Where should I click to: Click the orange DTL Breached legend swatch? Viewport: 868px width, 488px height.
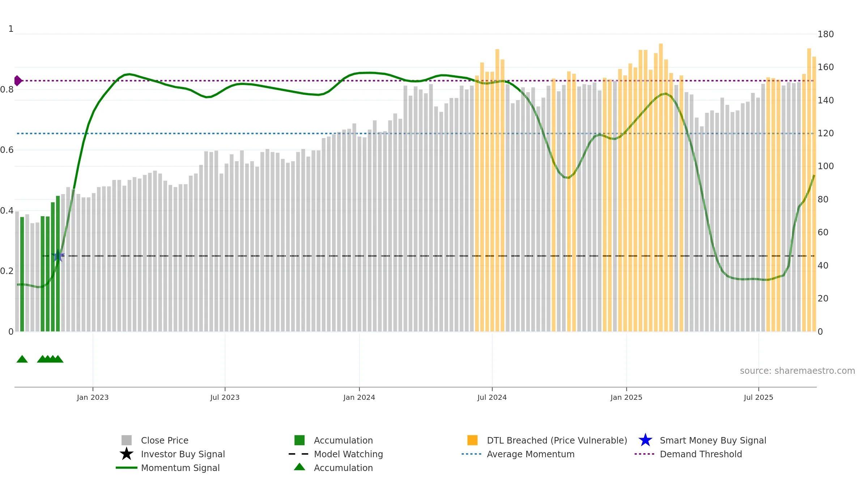472,440
